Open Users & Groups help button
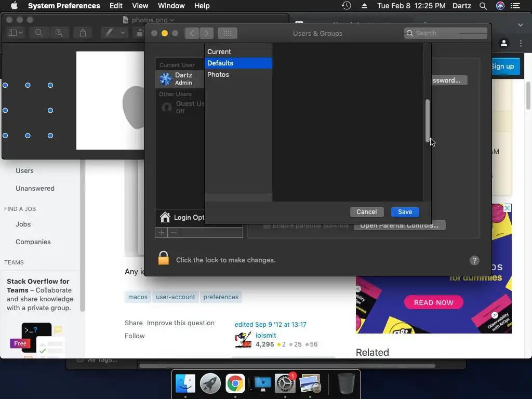The height and width of the screenshot is (399, 532). (x=474, y=260)
